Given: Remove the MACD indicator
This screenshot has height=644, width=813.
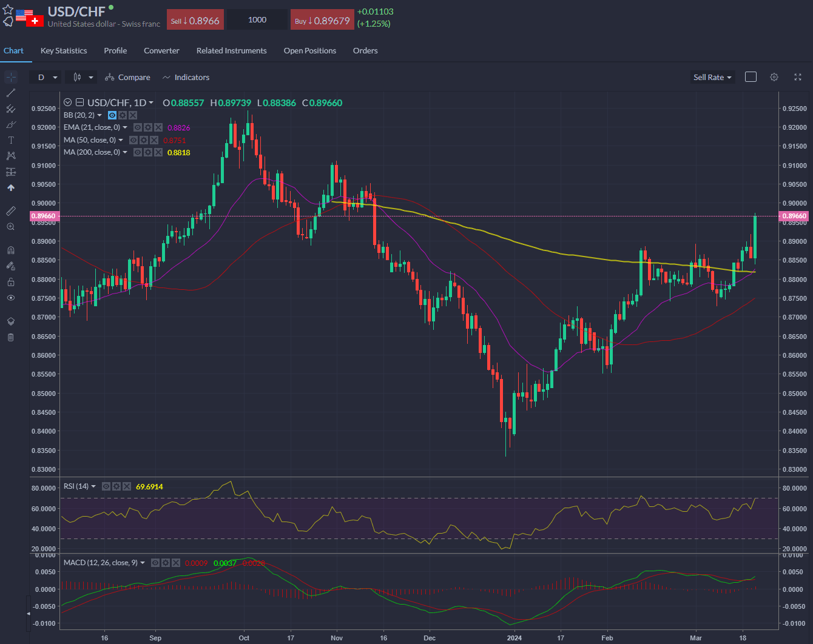Looking at the screenshot, I should (176, 563).
